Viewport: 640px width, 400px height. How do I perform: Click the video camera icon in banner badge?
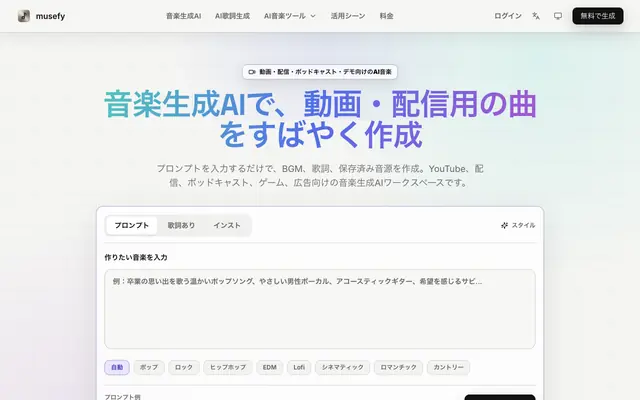click(252, 72)
